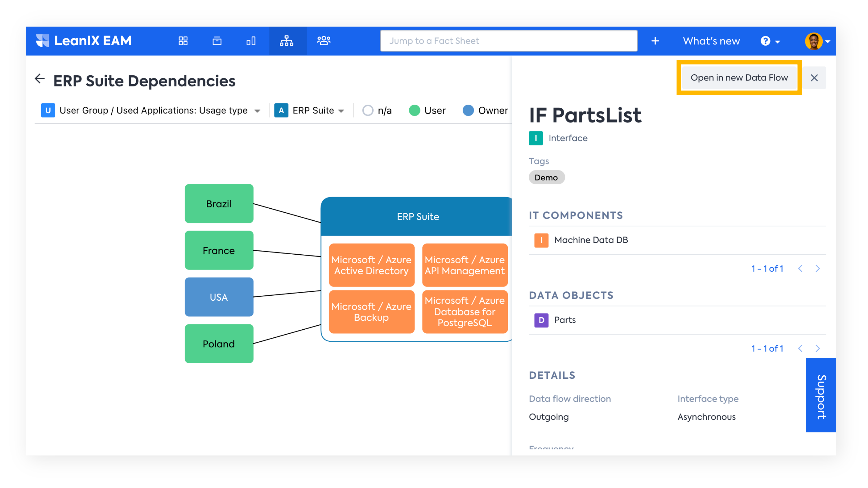Screen dimensions: 868x488
Task: Select Microsoft / Azure Backup component
Action: [372, 312]
